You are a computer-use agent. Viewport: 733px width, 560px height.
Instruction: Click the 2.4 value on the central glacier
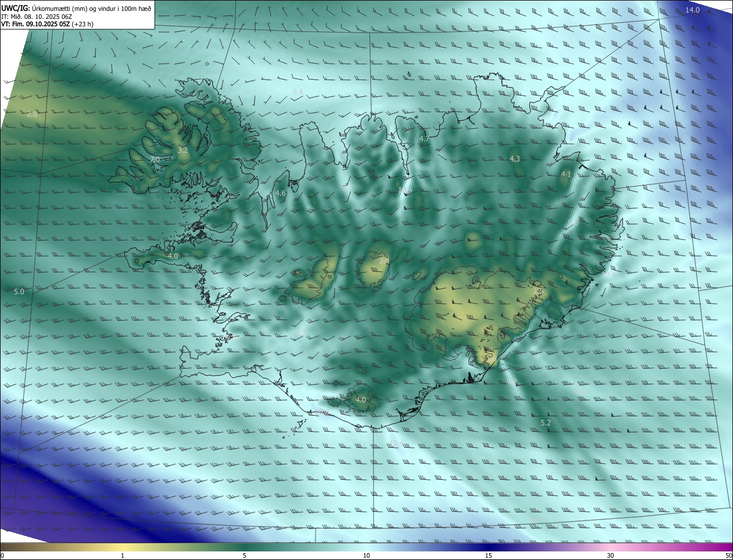(384, 261)
